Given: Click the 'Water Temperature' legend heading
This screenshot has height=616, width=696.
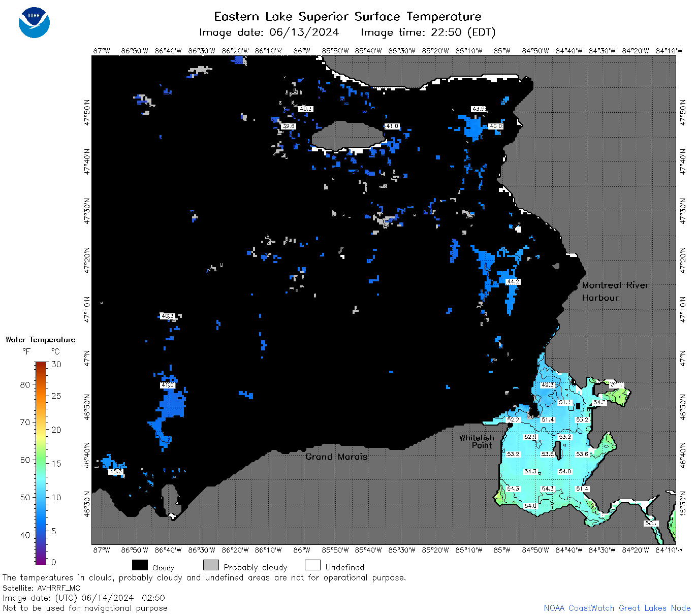Looking at the screenshot, I should point(40,340).
